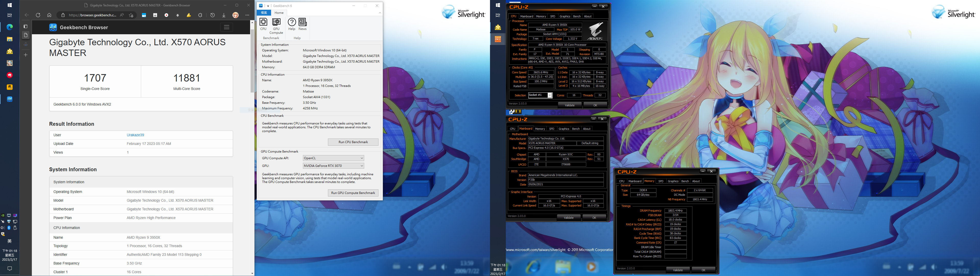The height and width of the screenshot is (276, 980).
Task: Click Validate in the top CPU-Z window
Action: [x=570, y=105]
